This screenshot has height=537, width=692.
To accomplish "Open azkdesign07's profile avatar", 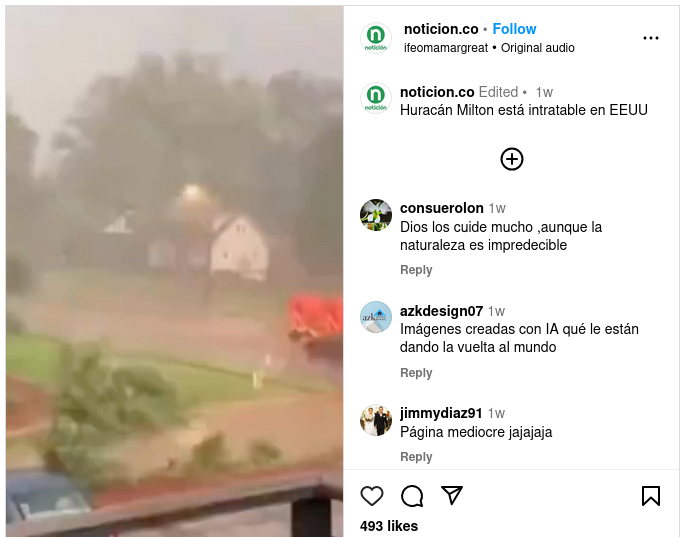I will [x=376, y=317].
